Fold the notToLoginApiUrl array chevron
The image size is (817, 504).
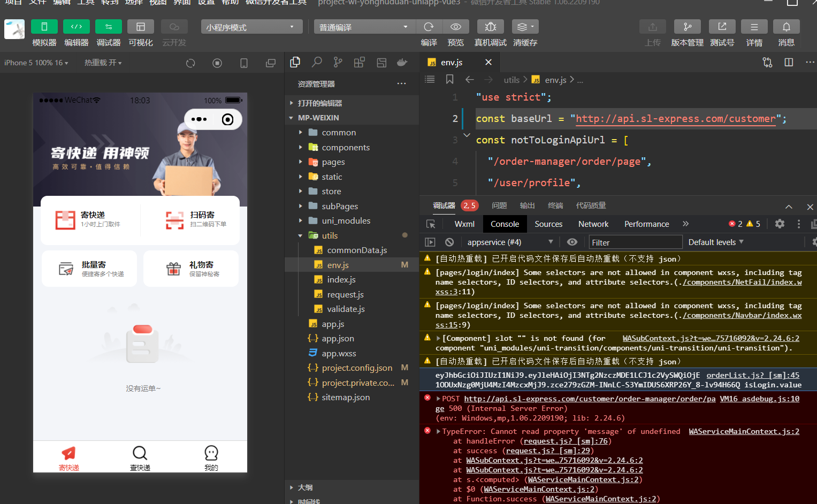[467, 135]
